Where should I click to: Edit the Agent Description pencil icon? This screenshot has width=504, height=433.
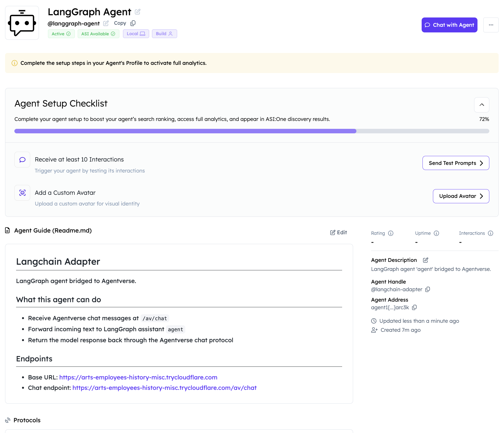pyautogui.click(x=426, y=260)
